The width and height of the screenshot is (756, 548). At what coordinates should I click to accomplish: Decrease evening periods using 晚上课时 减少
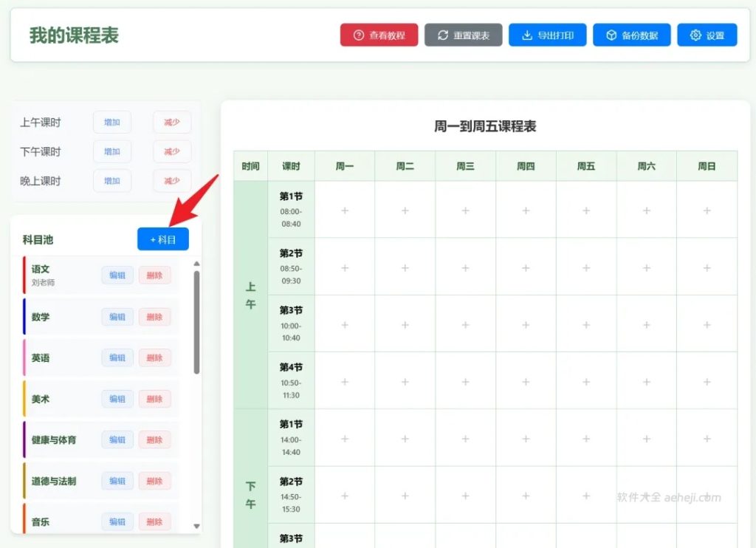pos(171,181)
